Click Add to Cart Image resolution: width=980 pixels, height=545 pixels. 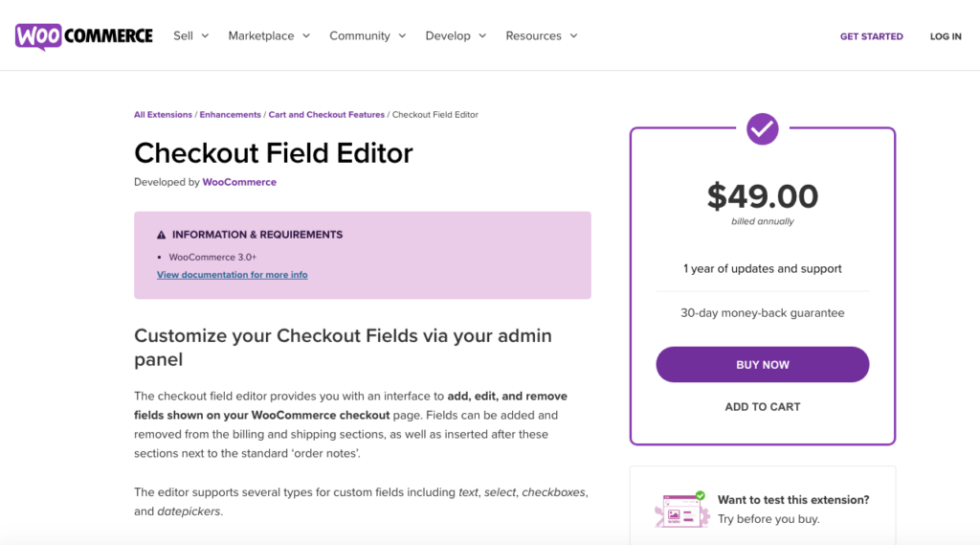[763, 407]
